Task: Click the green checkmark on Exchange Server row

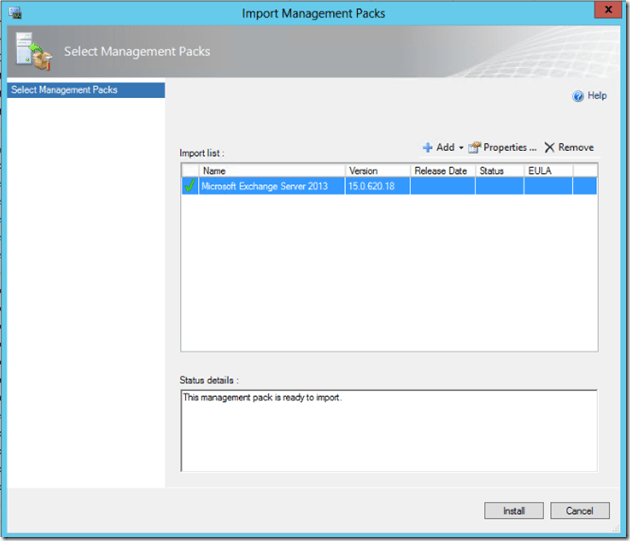Action: tap(190, 186)
